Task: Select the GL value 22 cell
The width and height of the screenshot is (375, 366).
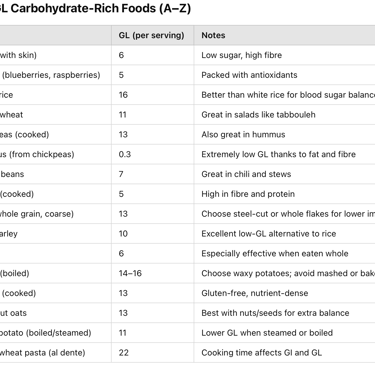Action: tap(153, 352)
